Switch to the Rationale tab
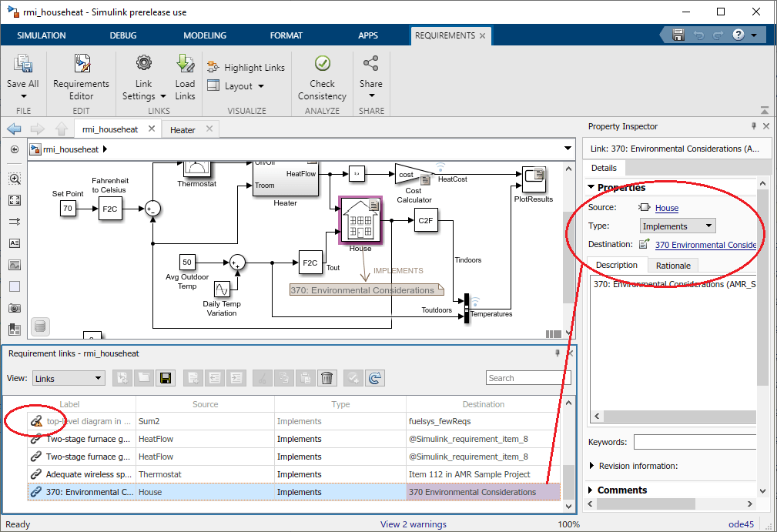This screenshot has height=532, width=777. click(674, 266)
